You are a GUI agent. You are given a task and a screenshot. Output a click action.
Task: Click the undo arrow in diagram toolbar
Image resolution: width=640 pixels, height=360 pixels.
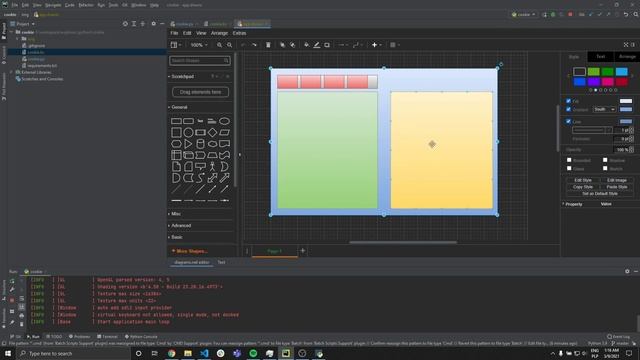tap(243, 45)
